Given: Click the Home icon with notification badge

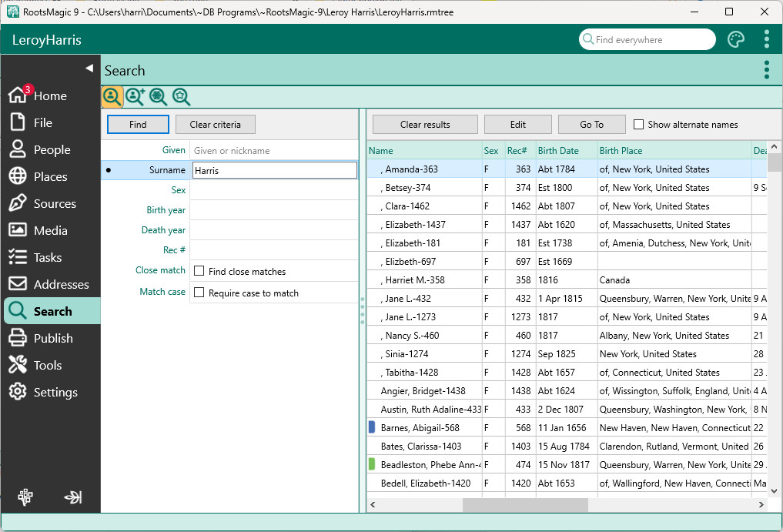Looking at the screenshot, I should [18, 95].
